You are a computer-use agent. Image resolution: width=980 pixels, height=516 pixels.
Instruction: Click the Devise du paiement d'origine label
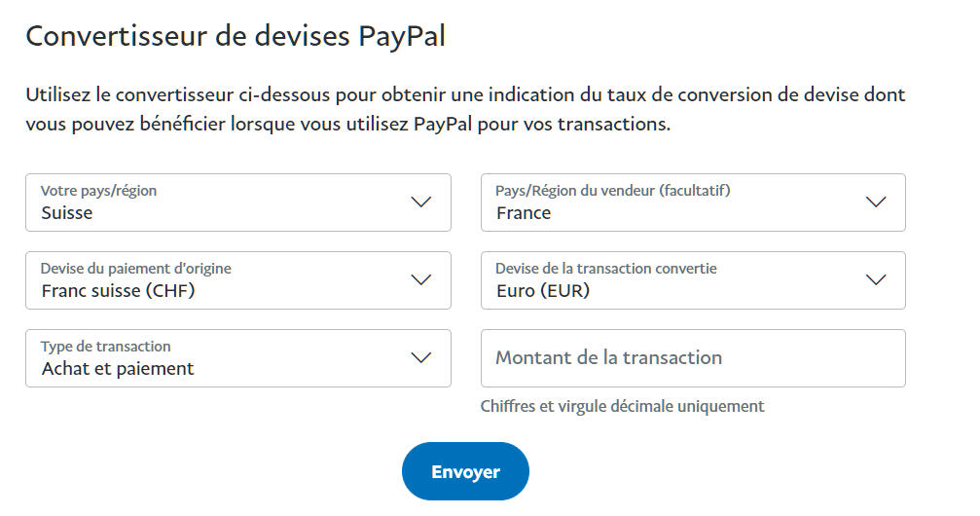click(136, 269)
